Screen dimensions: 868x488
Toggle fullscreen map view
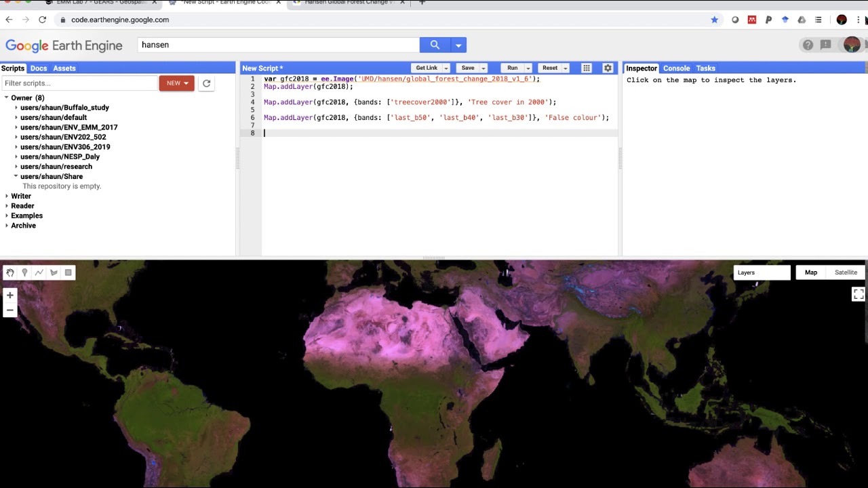(859, 294)
